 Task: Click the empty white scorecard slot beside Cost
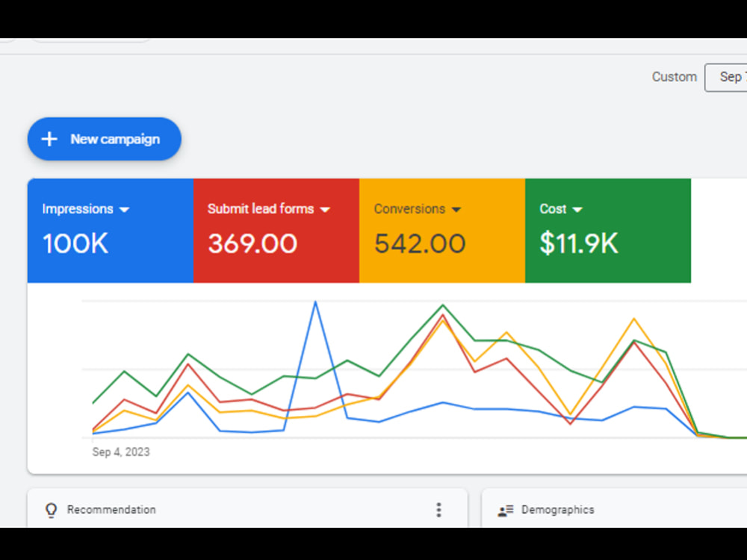[x=719, y=231]
